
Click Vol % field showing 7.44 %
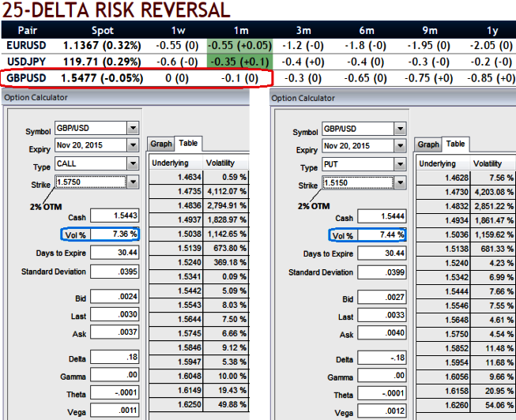(382, 234)
